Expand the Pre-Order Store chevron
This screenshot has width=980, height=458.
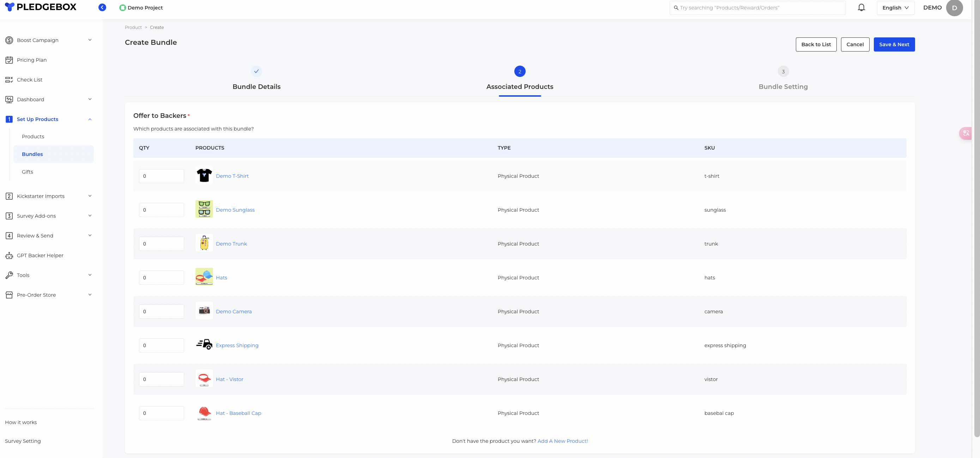[90, 295]
